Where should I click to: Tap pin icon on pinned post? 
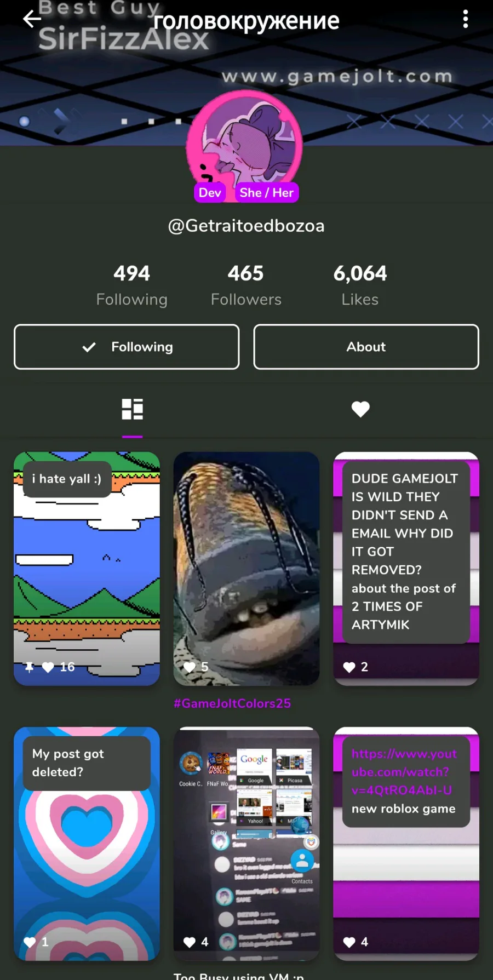30,667
